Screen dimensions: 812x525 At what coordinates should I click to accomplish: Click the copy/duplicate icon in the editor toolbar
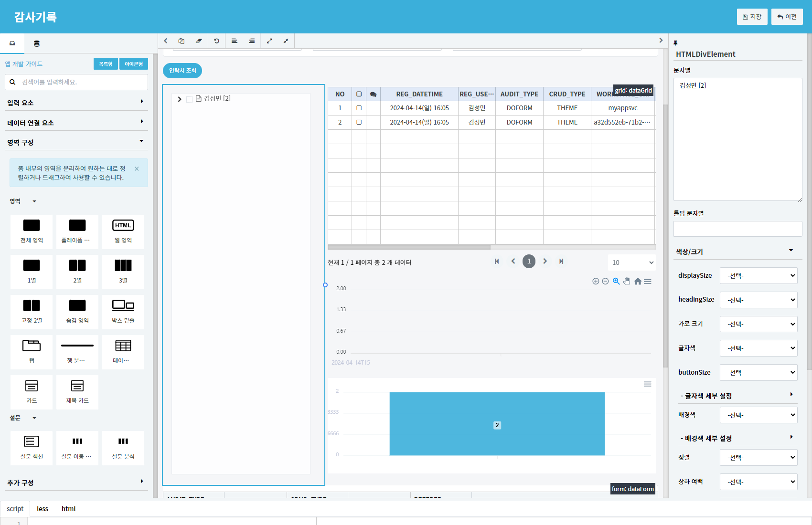[182, 41]
